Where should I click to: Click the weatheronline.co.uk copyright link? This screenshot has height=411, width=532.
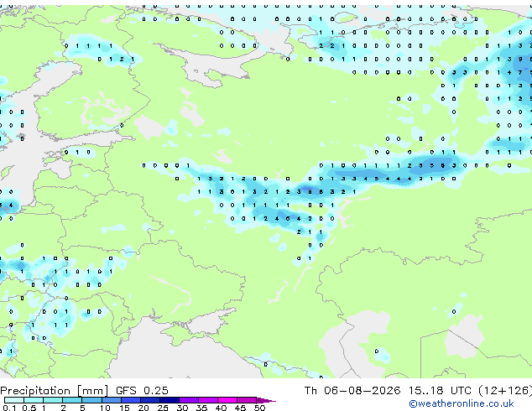pyautogui.click(x=461, y=403)
